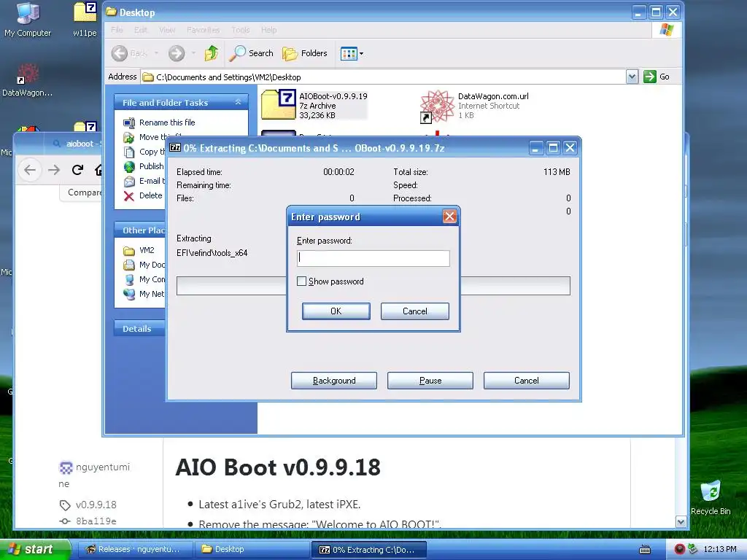The image size is (747, 560).
Task: Click the address bar path field
Action: [x=384, y=77]
